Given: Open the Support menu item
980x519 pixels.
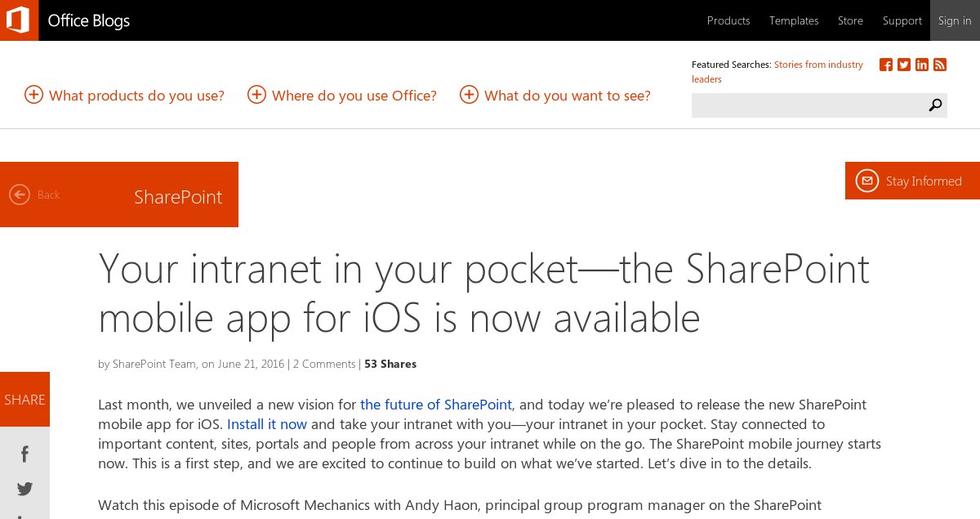Looking at the screenshot, I should pos(902,20).
